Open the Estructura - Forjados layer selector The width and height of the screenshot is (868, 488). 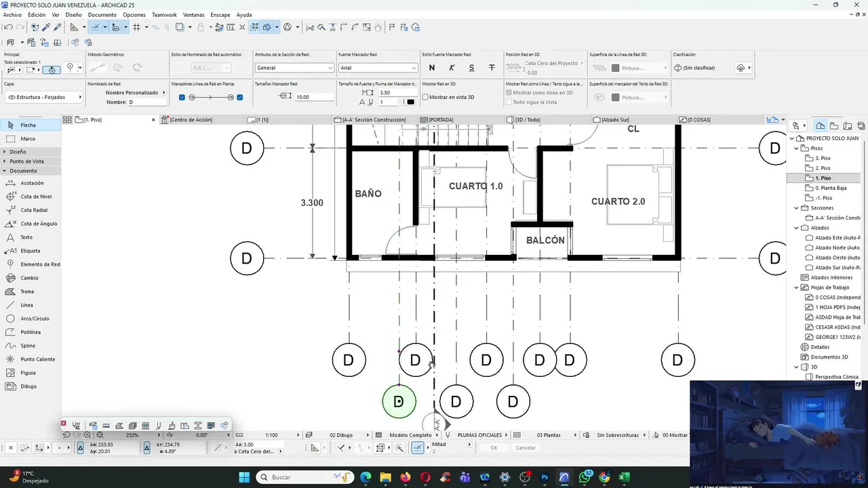(43, 97)
